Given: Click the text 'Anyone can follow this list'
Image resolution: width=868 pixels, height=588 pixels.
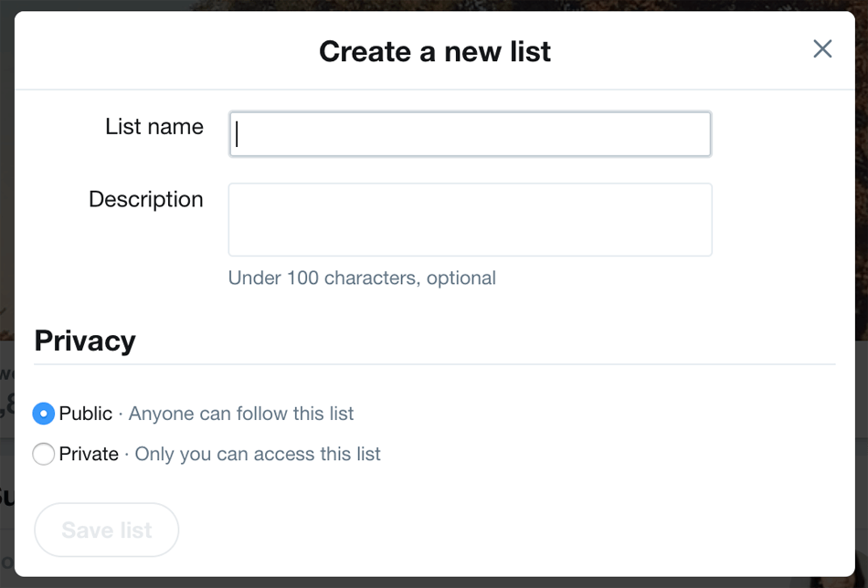Looking at the screenshot, I should pos(243,414).
